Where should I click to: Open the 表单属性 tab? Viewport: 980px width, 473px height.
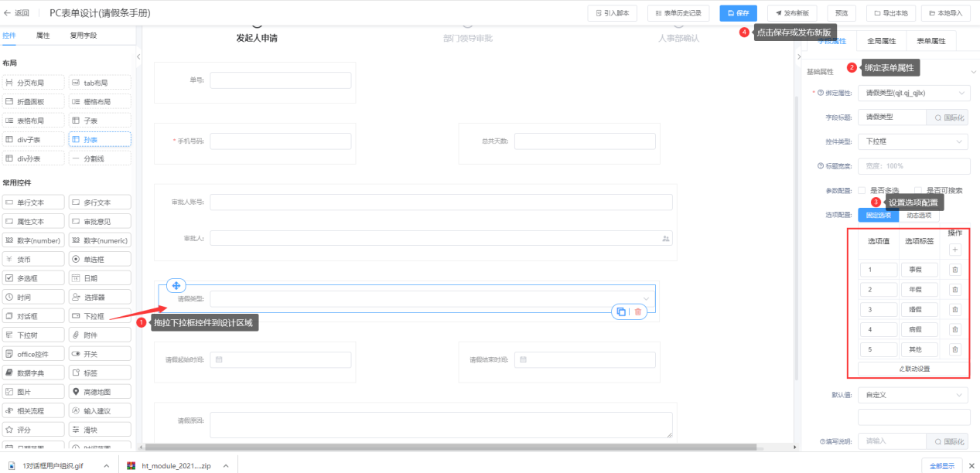pyautogui.click(x=931, y=41)
